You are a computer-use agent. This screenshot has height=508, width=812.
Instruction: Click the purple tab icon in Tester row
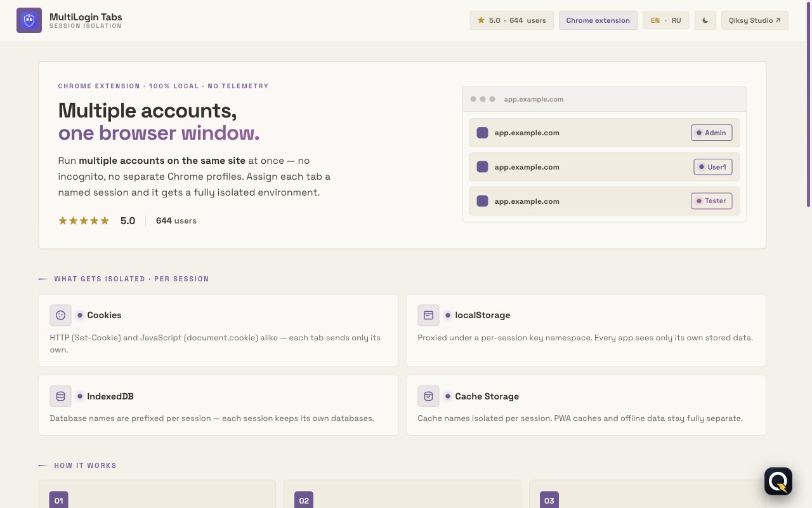tap(482, 201)
